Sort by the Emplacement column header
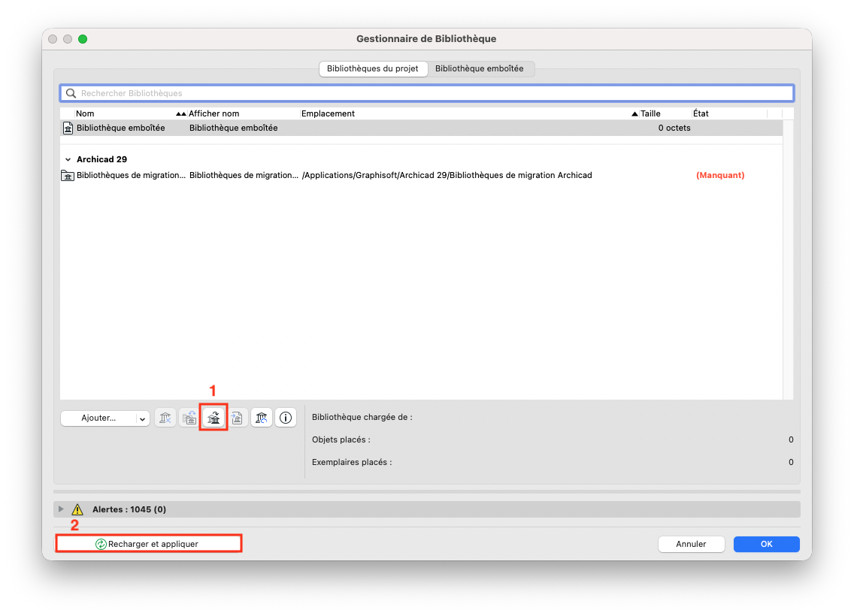The width and height of the screenshot is (854, 616). [x=328, y=113]
